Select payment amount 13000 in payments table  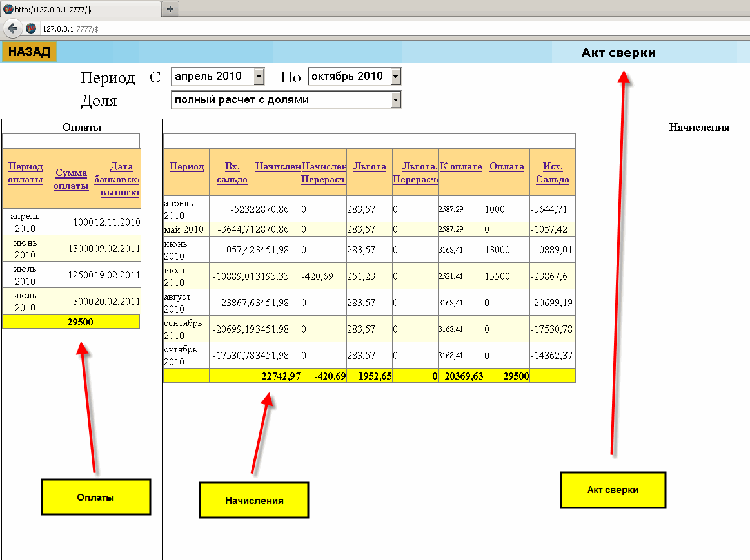point(71,249)
